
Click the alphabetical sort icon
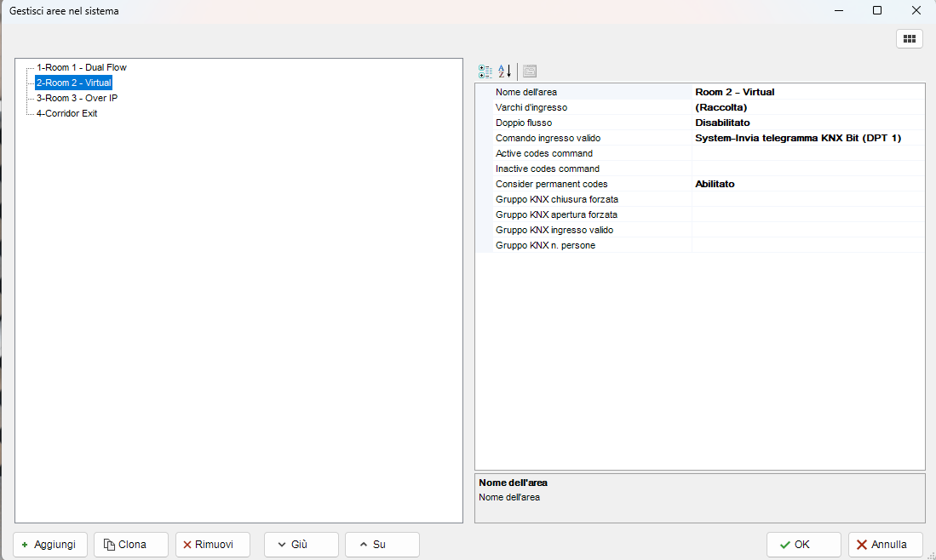505,71
